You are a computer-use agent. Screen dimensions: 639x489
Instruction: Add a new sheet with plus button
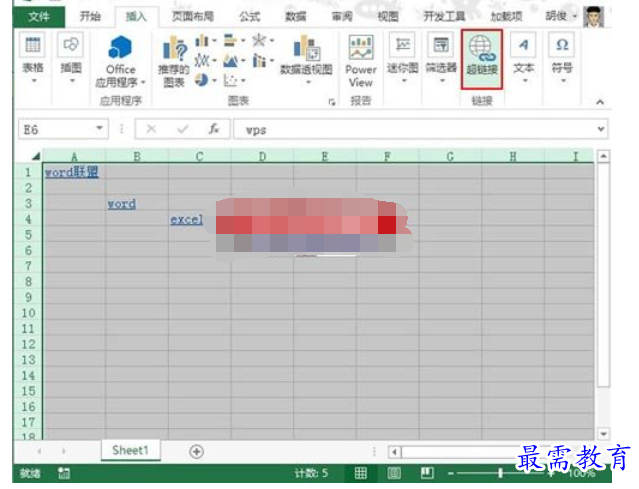click(196, 452)
